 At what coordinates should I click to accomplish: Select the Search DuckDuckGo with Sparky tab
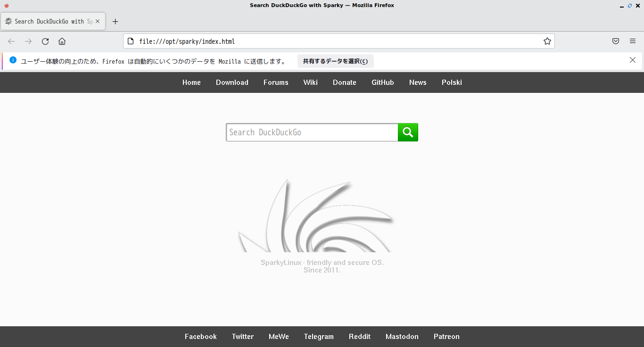tap(53, 21)
